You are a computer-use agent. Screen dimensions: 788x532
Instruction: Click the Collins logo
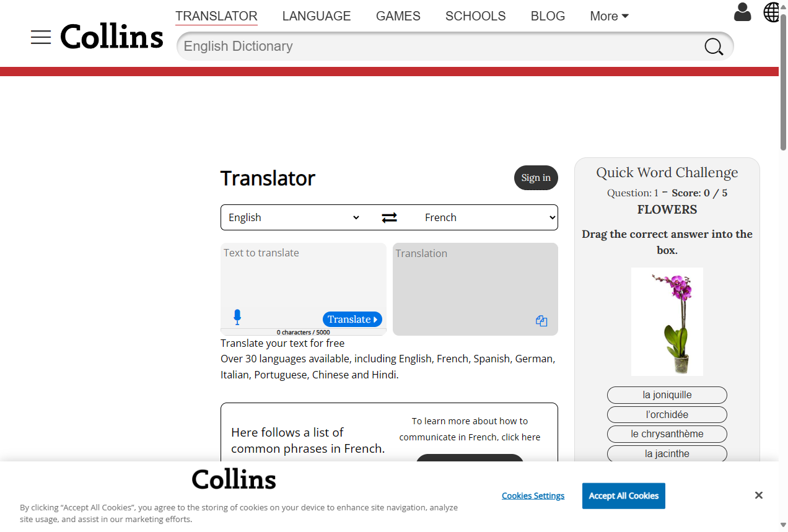(112, 37)
